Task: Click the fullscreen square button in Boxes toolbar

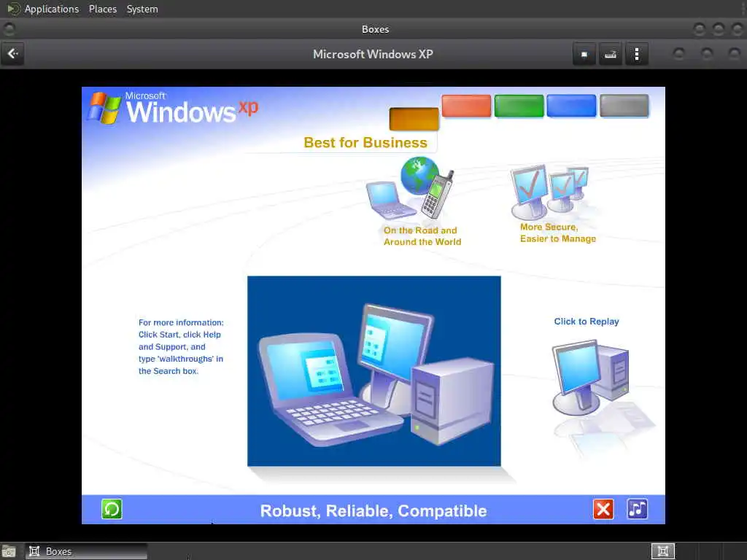Action: pyautogui.click(x=584, y=54)
